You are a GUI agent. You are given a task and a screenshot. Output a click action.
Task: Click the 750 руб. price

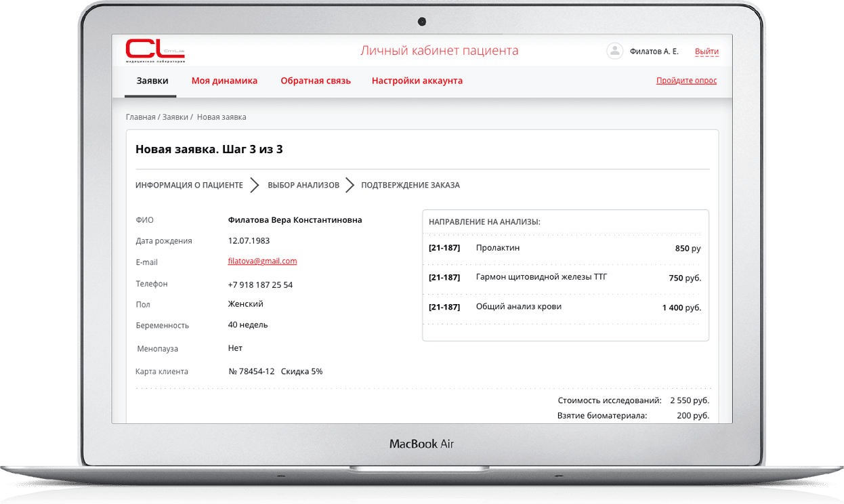685,278
